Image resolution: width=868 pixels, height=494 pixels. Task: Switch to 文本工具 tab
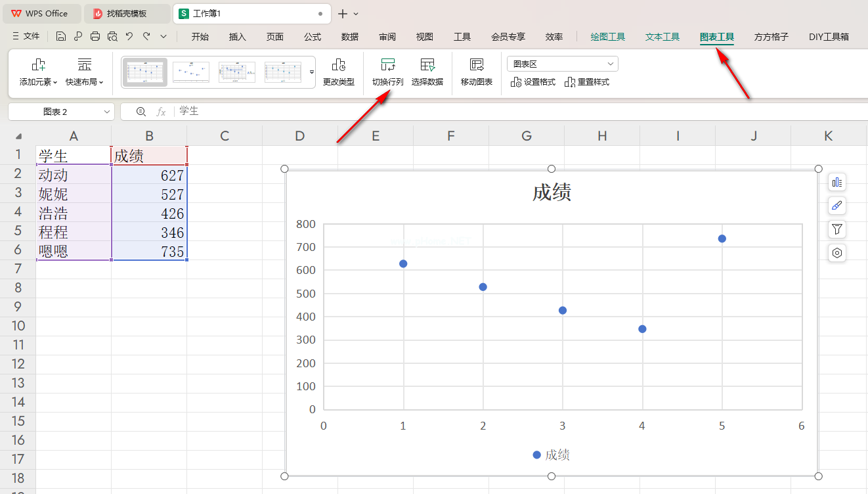click(662, 37)
